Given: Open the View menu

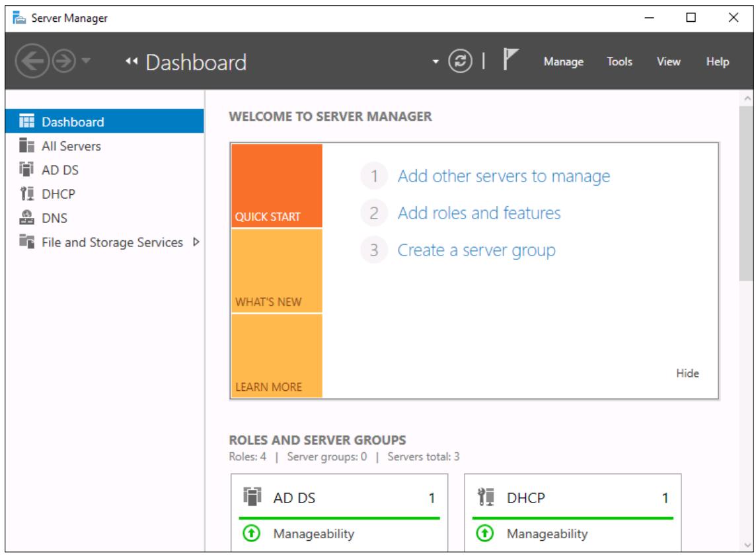Looking at the screenshot, I should pyautogui.click(x=668, y=61).
